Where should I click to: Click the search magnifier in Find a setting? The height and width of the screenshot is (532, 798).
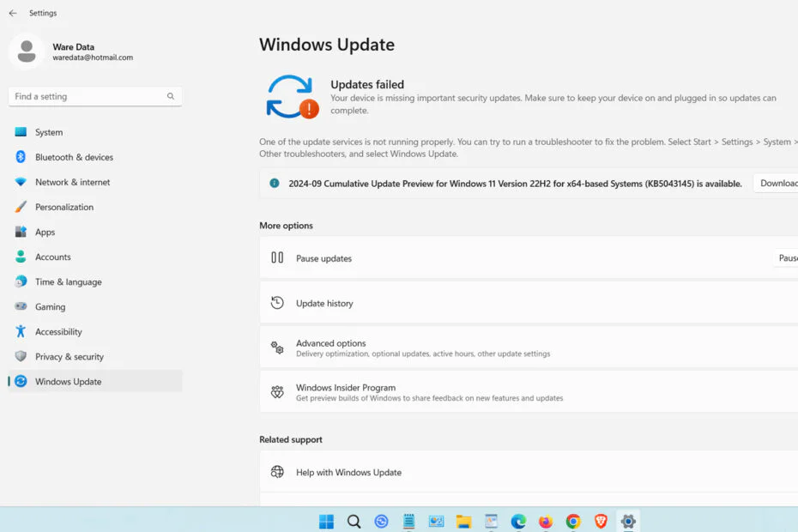[x=171, y=96]
